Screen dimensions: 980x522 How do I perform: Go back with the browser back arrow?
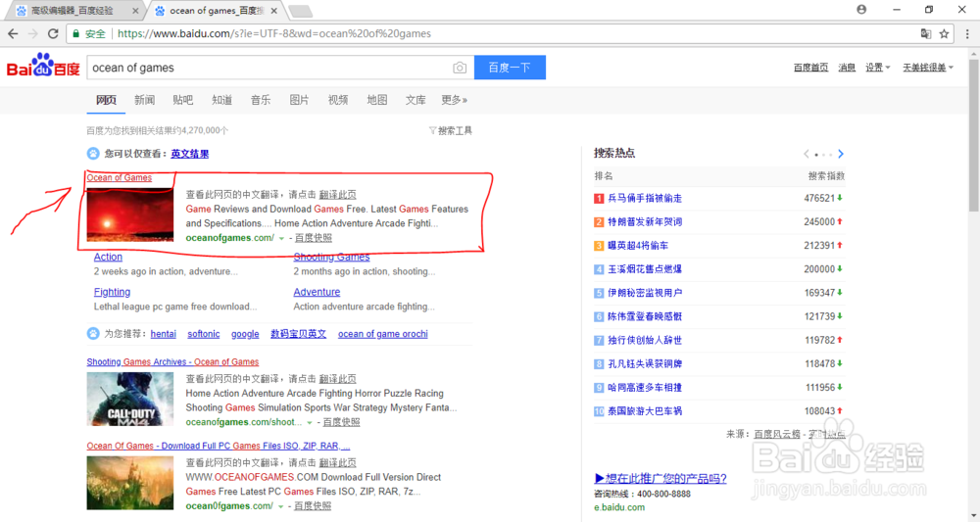(13, 33)
